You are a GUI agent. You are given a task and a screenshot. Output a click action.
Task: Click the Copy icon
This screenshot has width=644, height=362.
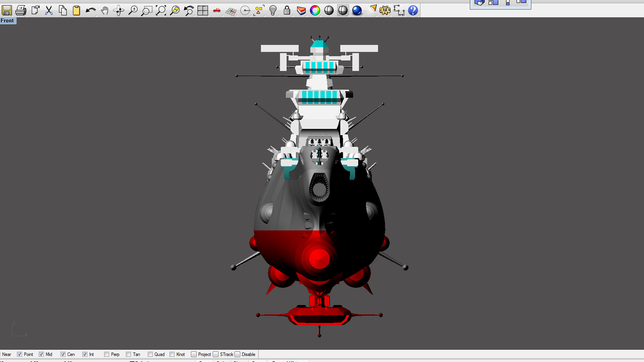63,10
